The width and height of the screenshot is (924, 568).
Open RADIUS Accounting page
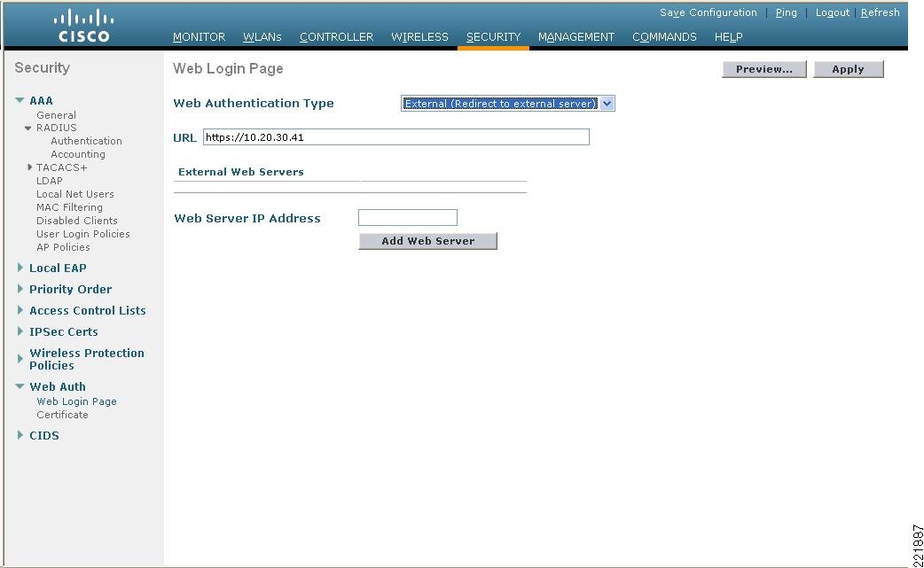78,154
